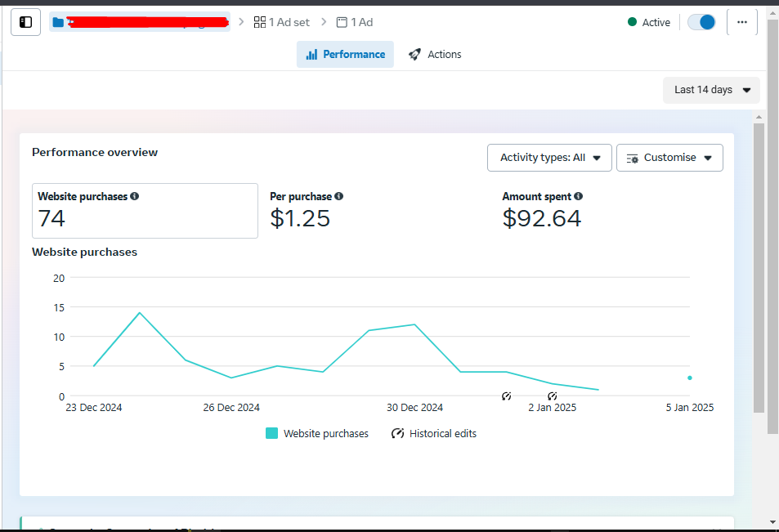This screenshot has height=532, width=779.
Task: Turn off the Active campaign toggle
Action: pos(701,22)
